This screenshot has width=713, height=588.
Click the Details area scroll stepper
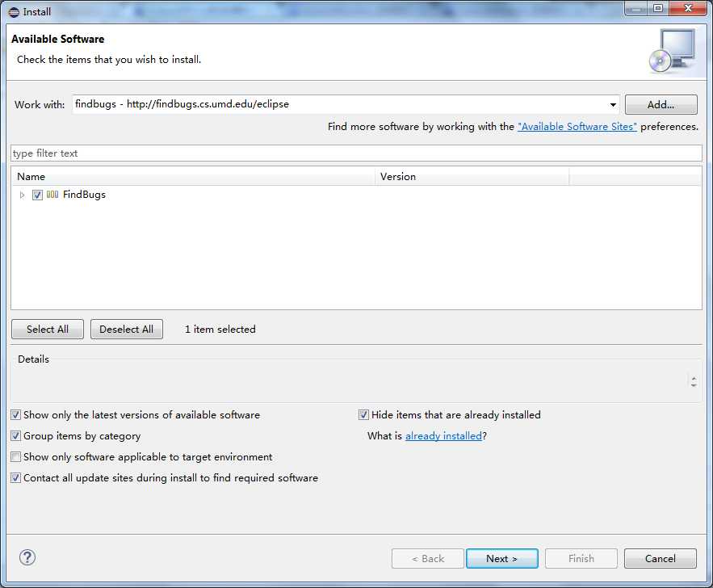[x=694, y=381]
